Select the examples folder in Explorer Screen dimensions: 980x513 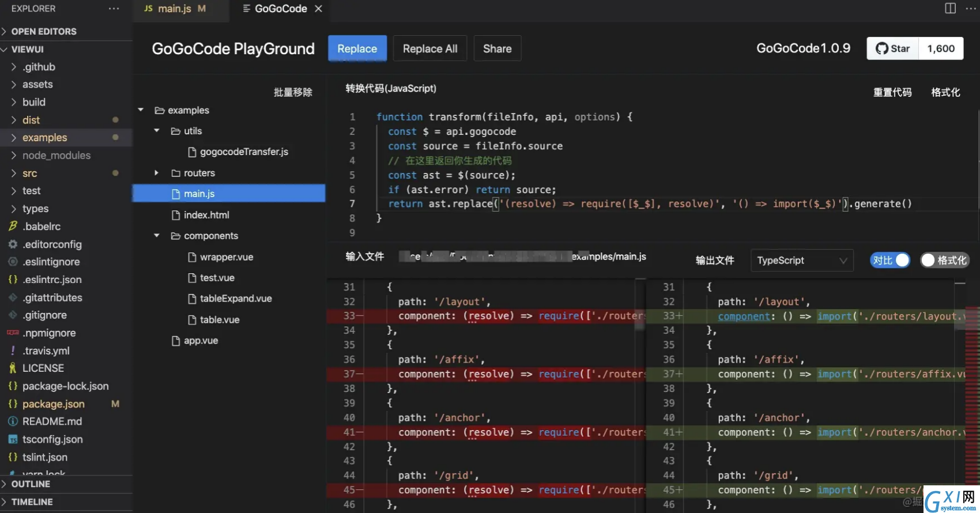[66, 138]
